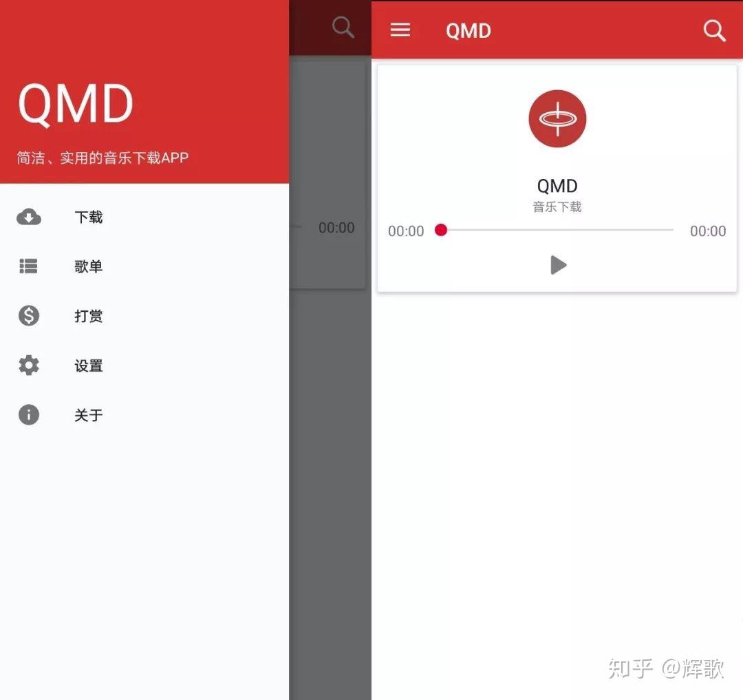Click the 音乐下载 subtitle in player card

pos(557,206)
